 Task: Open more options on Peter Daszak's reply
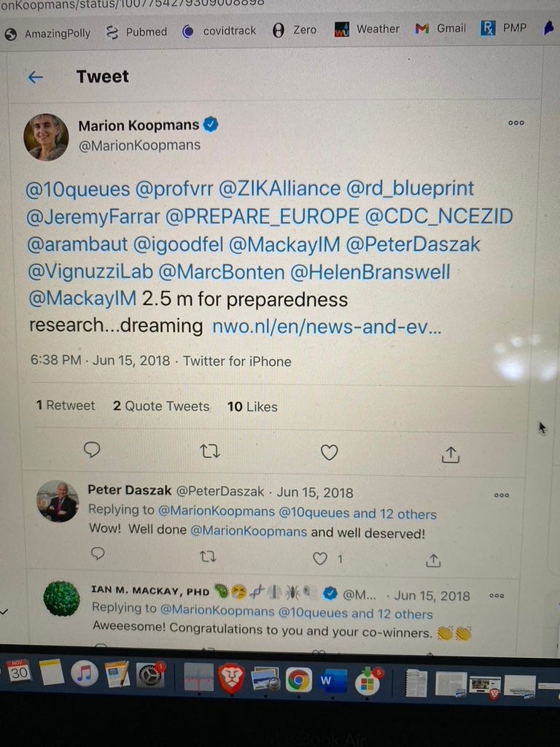(x=502, y=495)
